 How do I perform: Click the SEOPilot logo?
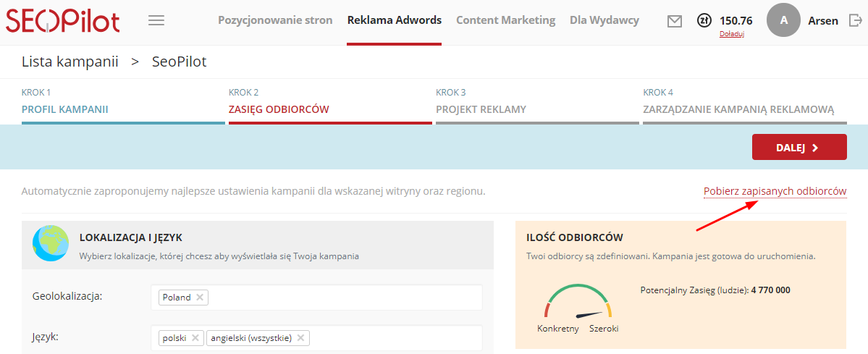point(63,21)
